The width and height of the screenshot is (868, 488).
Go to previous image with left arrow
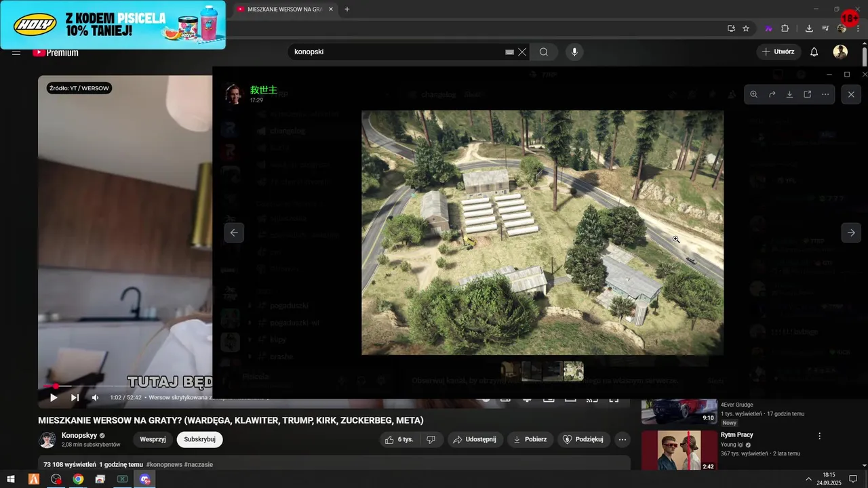click(x=234, y=232)
